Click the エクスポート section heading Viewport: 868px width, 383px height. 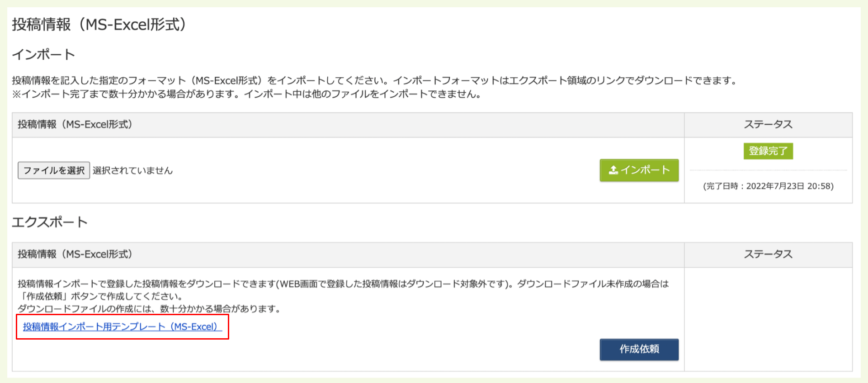tap(50, 222)
